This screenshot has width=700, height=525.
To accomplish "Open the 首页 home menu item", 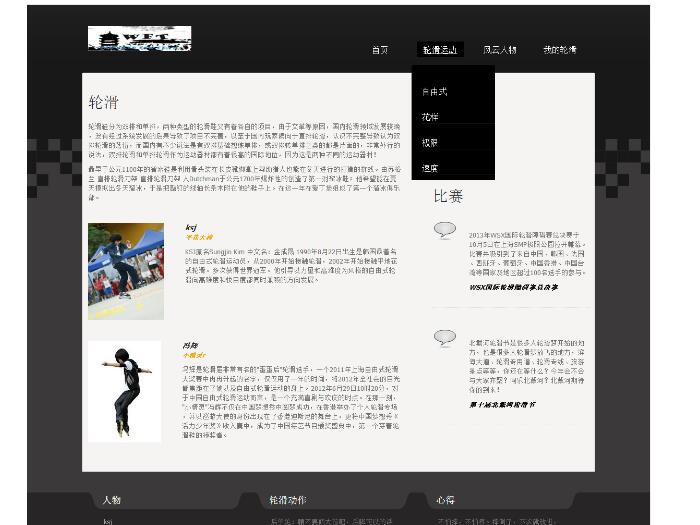I will [380, 50].
